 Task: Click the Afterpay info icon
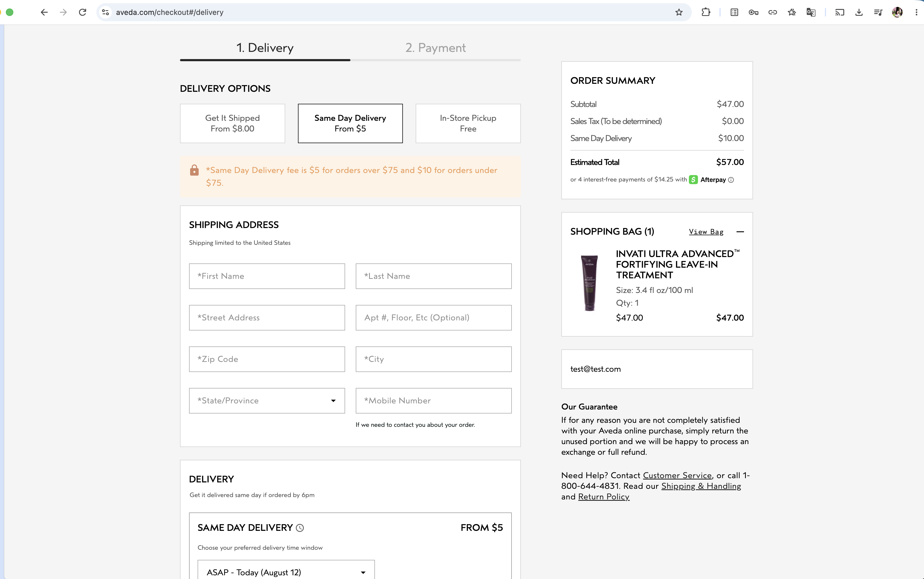click(731, 180)
